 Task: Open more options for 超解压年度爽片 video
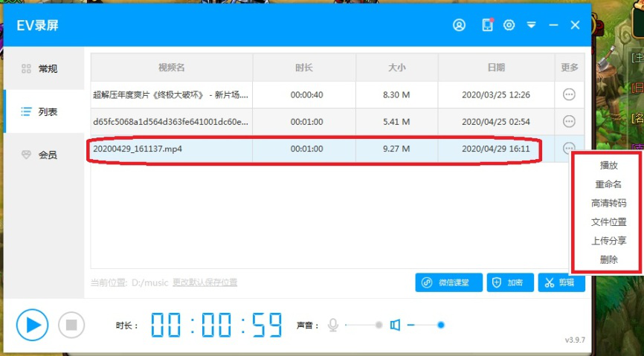click(569, 95)
